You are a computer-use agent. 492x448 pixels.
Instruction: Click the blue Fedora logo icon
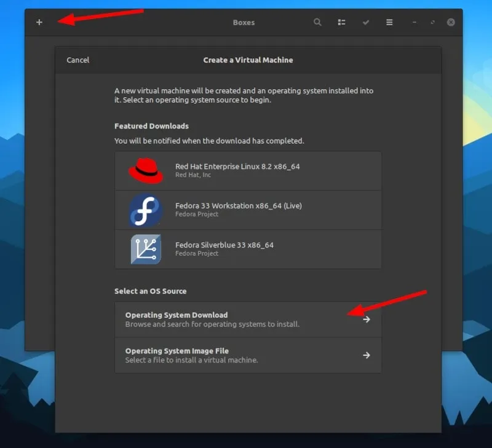point(146,210)
